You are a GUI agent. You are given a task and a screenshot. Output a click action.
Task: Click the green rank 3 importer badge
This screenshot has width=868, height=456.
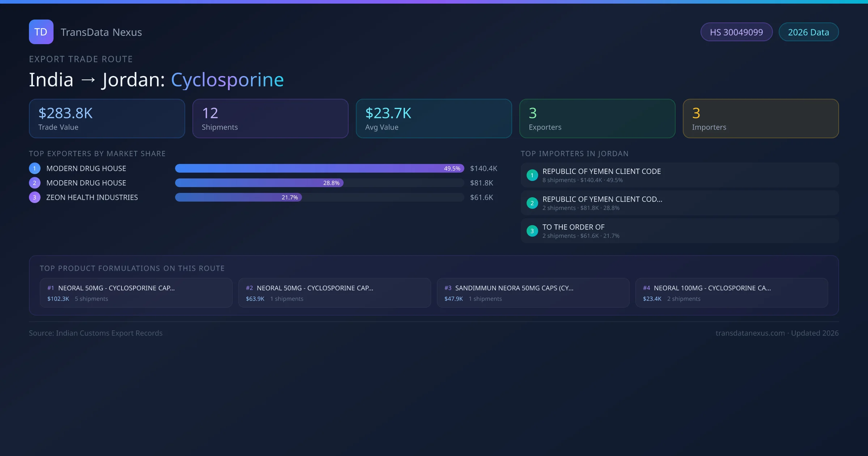(532, 231)
